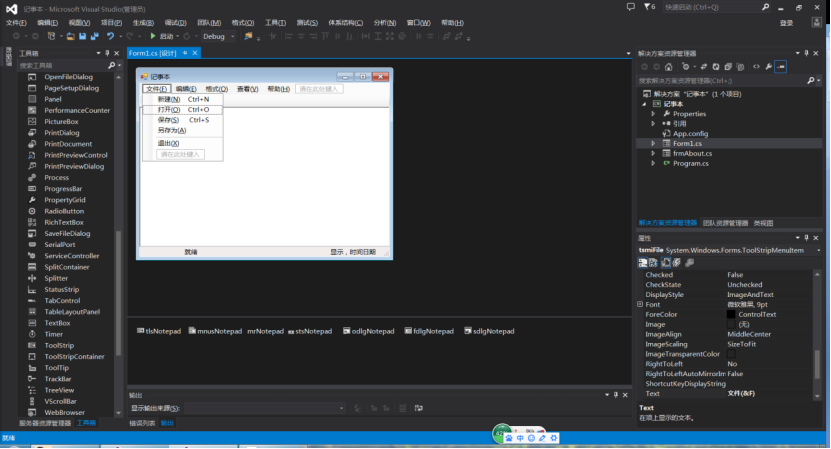The image size is (831, 449).
Task: Click Alphabetical sort icon in Properties panel
Action: pos(653,262)
